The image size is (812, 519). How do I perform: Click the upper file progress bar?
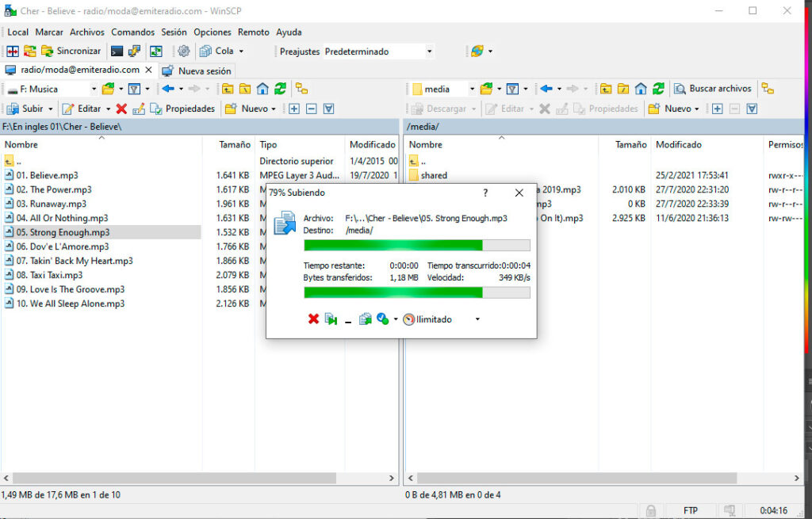coord(417,246)
